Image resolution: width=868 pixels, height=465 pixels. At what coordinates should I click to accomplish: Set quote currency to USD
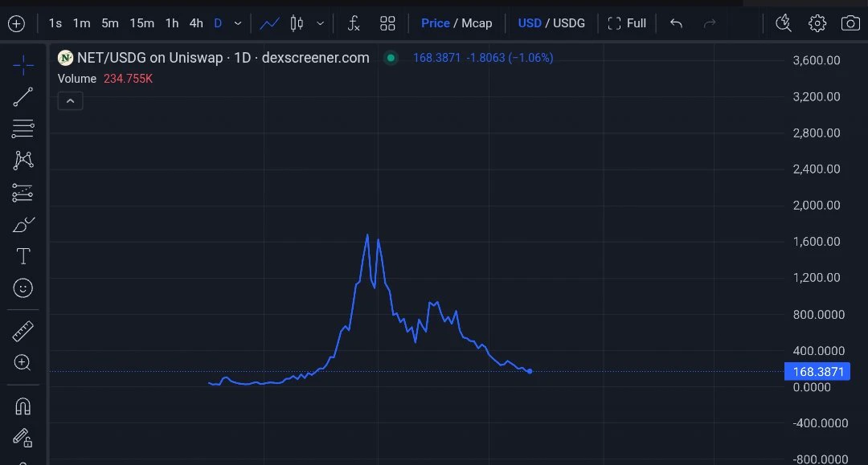click(530, 23)
